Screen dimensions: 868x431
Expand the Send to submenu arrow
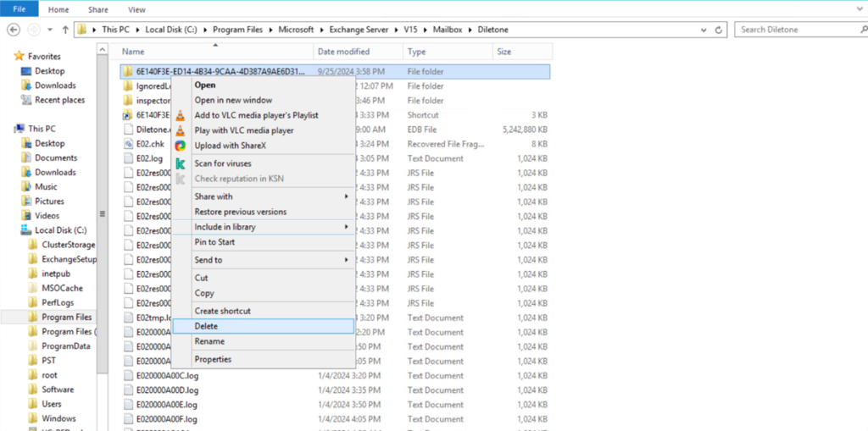click(x=347, y=259)
